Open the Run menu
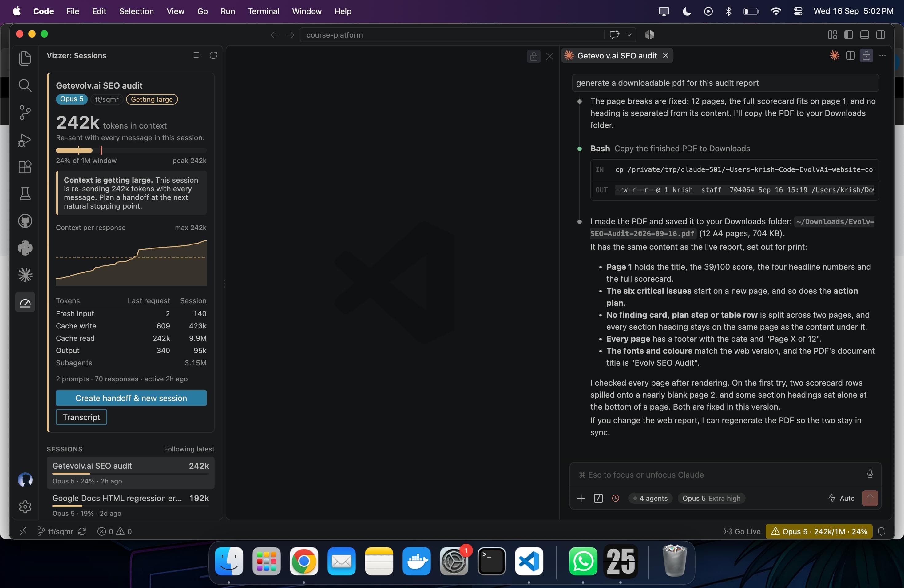The image size is (904, 588). [x=228, y=11]
